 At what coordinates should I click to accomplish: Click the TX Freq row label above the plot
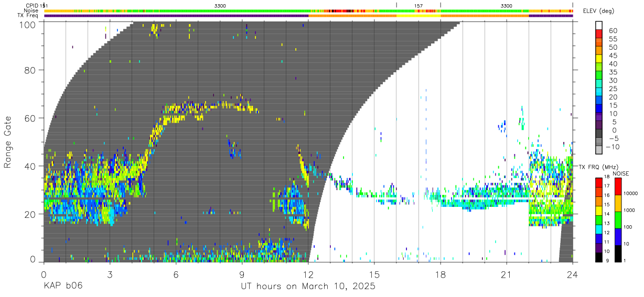[28, 16]
